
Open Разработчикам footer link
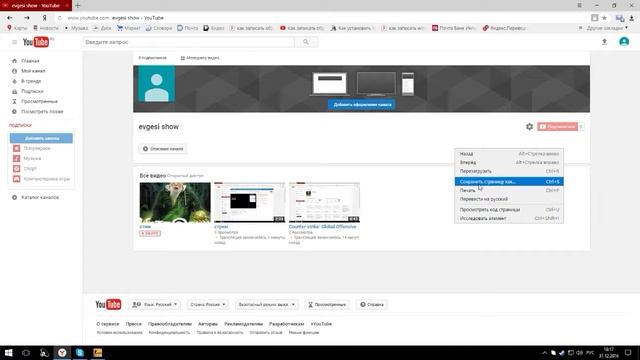(x=287, y=324)
